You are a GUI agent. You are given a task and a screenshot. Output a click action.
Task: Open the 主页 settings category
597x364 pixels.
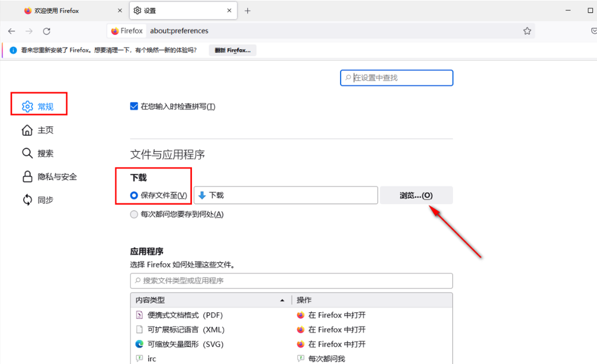[x=39, y=130]
